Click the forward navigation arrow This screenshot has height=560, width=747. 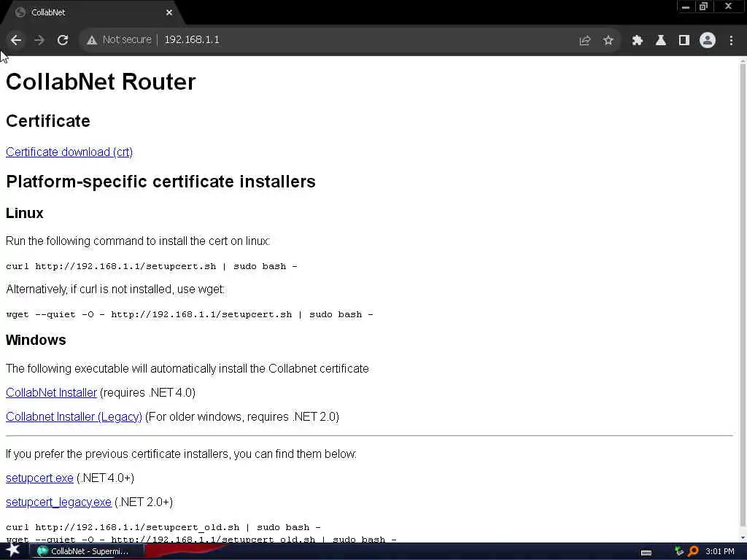[39, 40]
